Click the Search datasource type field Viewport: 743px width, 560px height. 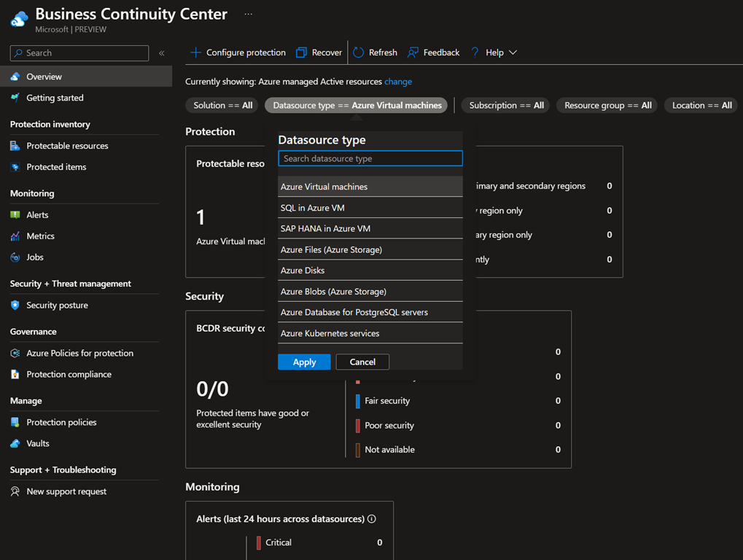point(370,158)
